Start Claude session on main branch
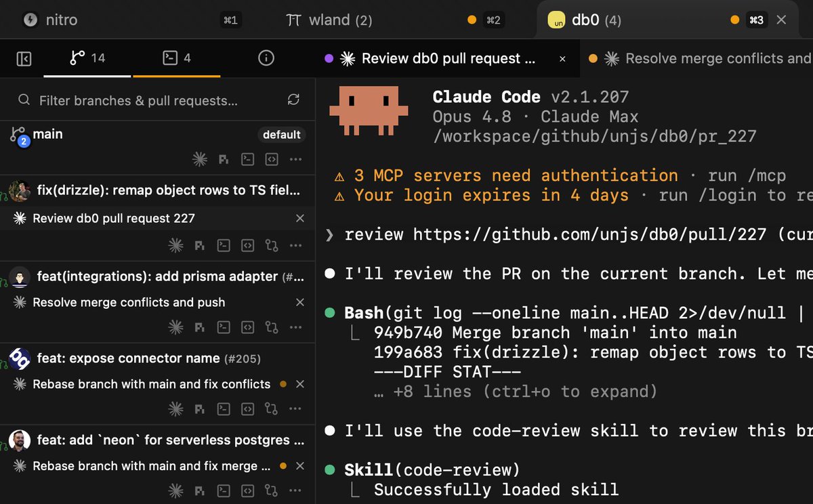This screenshot has height=504, width=813. pos(199,159)
